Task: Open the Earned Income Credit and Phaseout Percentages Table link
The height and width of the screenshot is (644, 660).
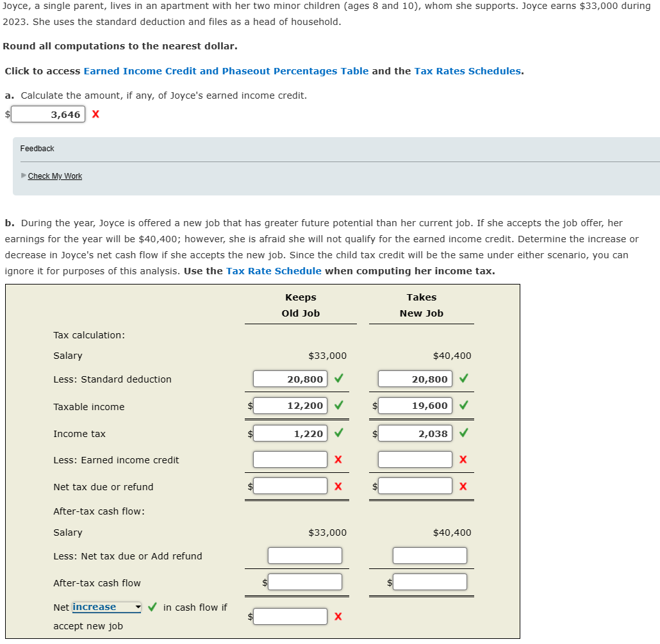Action: (226, 71)
